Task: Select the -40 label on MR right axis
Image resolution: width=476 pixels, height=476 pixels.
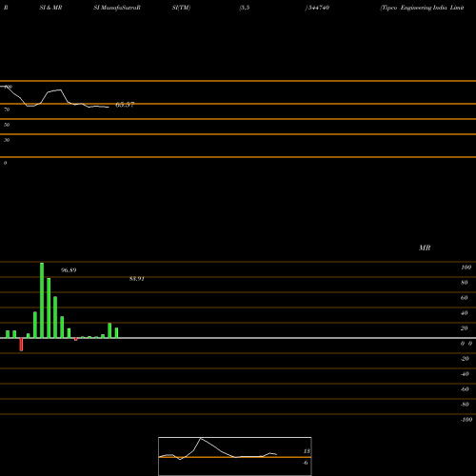Action: click(465, 374)
